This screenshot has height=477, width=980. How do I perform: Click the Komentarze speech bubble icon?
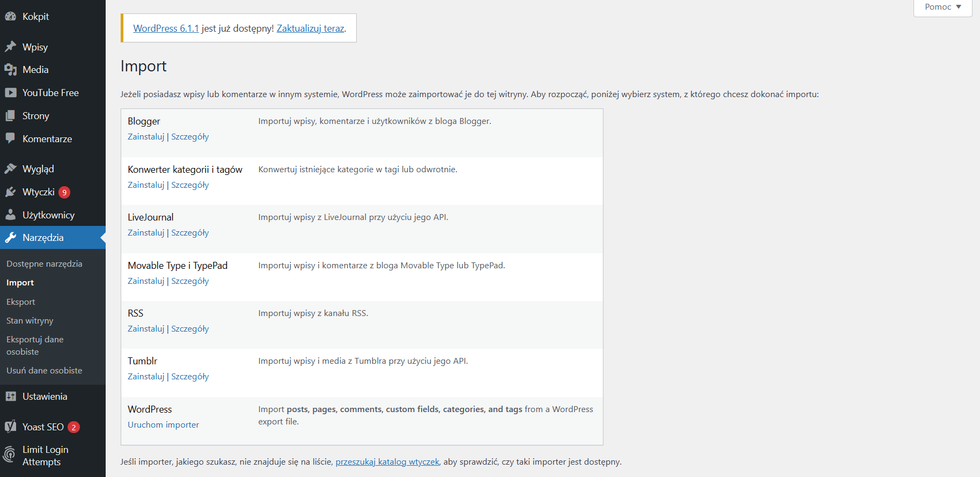pos(10,138)
